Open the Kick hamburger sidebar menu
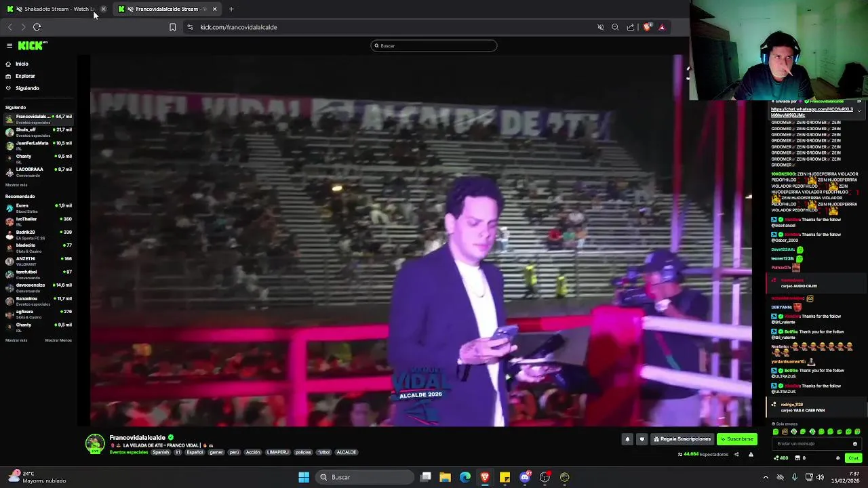Image resolution: width=868 pixels, height=488 pixels. point(9,45)
